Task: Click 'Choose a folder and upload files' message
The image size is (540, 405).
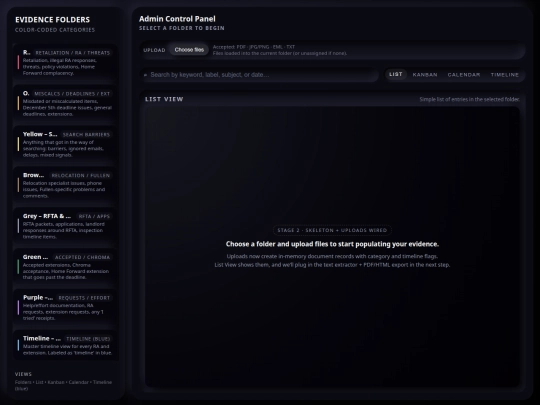Action: [332, 244]
